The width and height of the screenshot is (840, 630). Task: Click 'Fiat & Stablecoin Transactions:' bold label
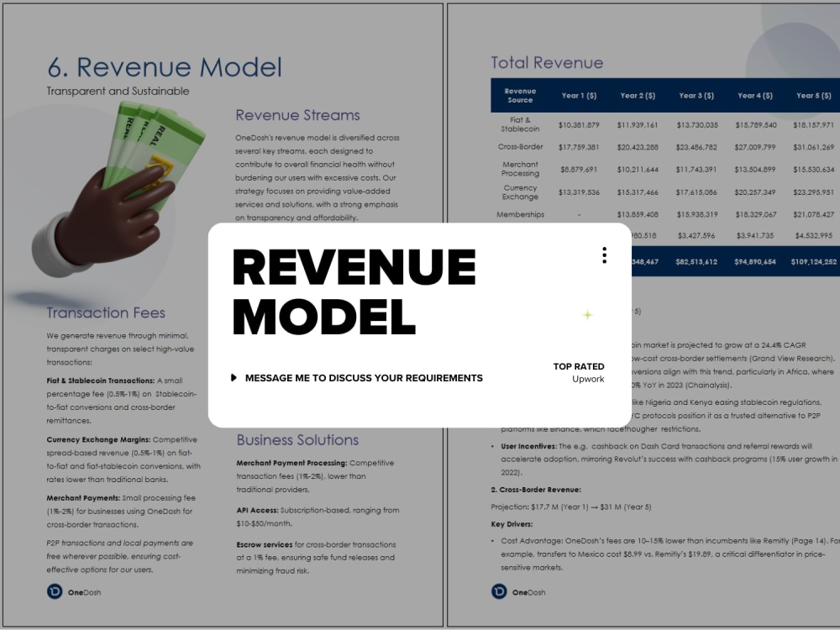coord(101,381)
